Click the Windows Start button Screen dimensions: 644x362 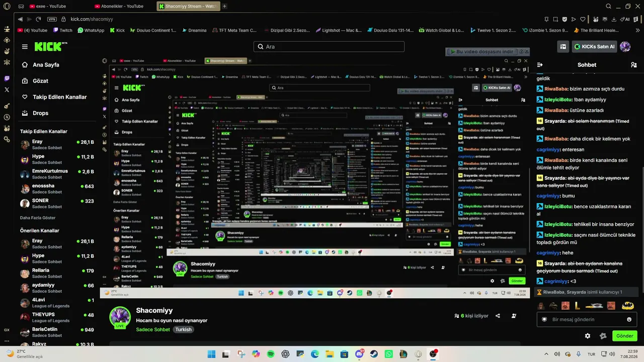[211, 354]
